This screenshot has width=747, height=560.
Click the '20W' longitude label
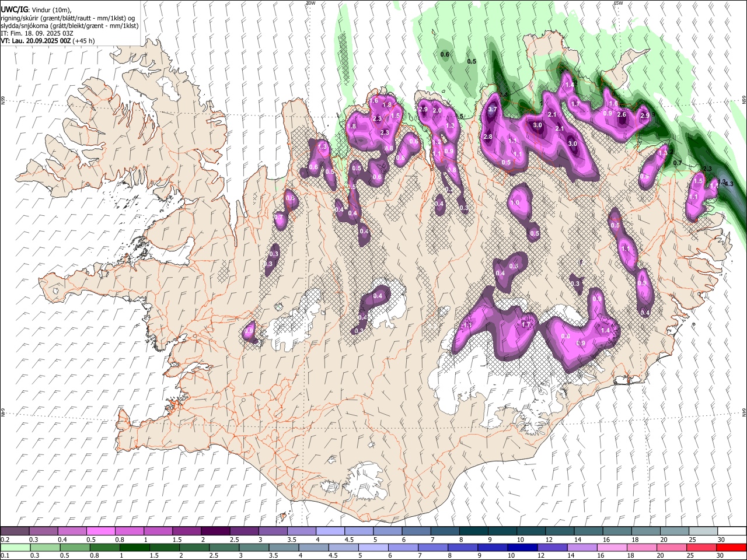(310, 3)
